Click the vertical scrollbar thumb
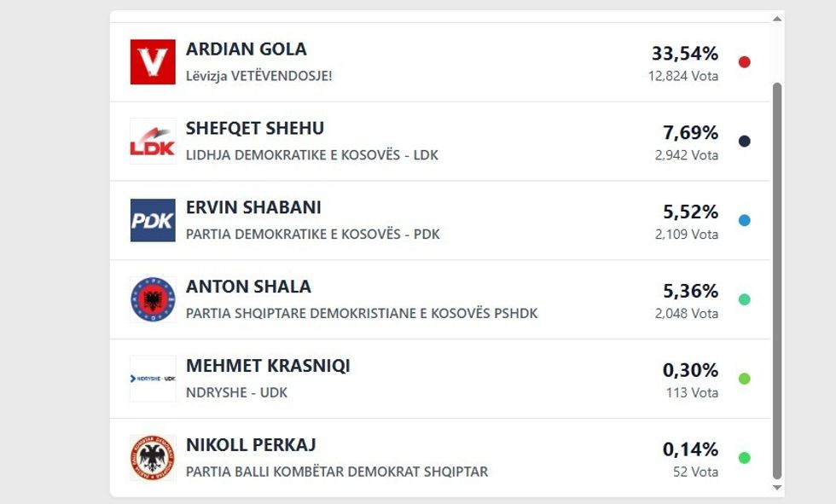This screenshot has height=504, width=836. pyautogui.click(x=776, y=281)
